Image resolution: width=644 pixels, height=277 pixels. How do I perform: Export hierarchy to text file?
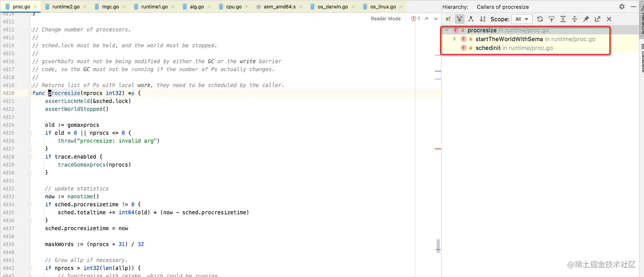click(x=598, y=19)
